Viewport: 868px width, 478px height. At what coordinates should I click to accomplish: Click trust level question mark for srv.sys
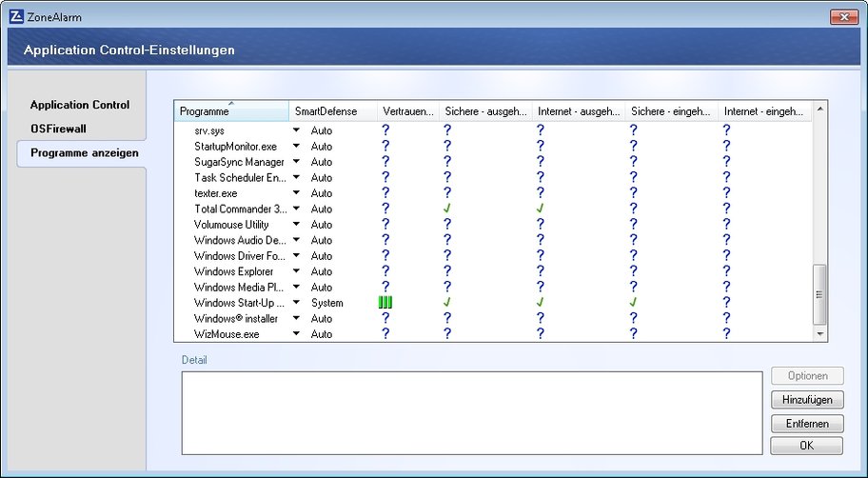(385, 130)
